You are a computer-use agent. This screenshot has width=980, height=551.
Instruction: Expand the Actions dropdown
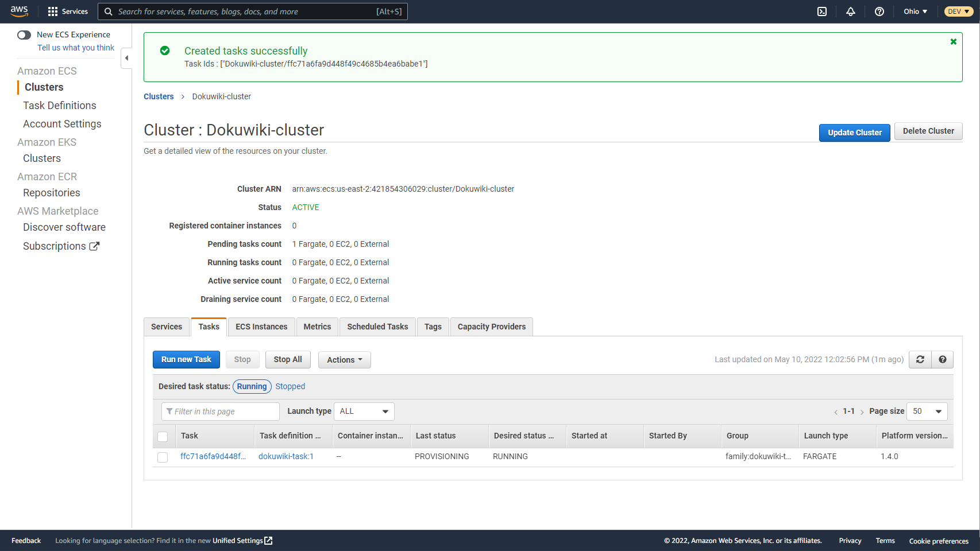pyautogui.click(x=345, y=360)
